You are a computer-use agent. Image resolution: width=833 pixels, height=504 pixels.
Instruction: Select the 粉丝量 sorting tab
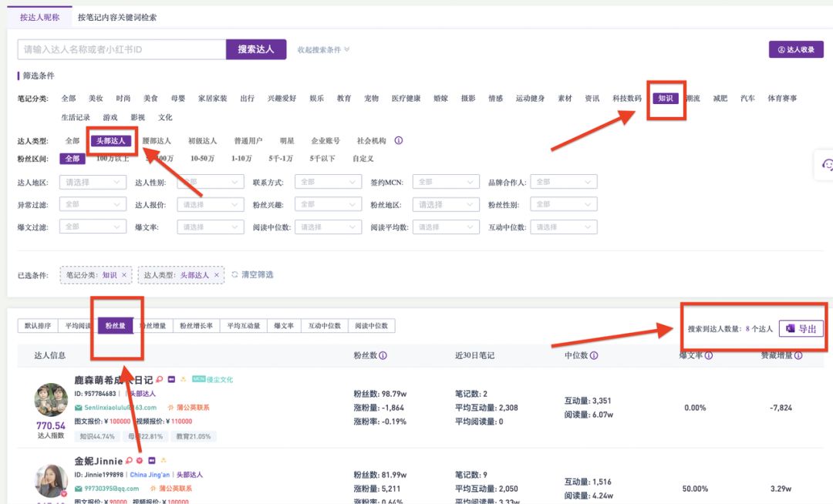point(116,324)
